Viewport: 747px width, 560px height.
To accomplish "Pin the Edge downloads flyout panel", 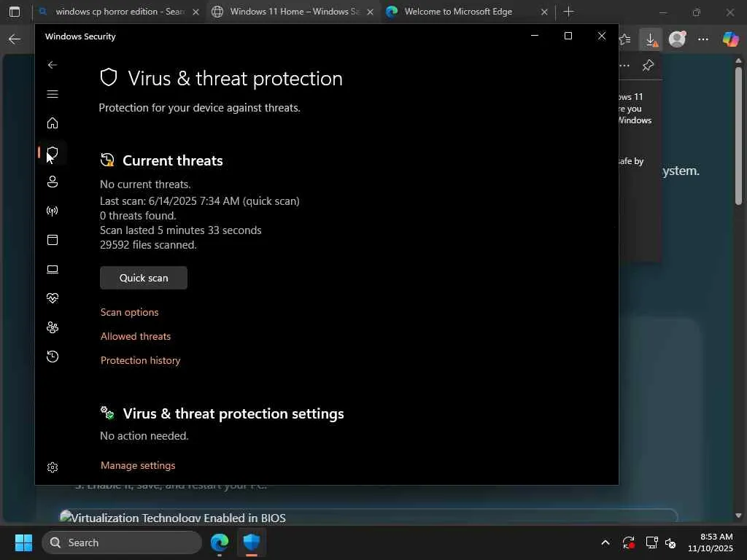I will coord(648,65).
